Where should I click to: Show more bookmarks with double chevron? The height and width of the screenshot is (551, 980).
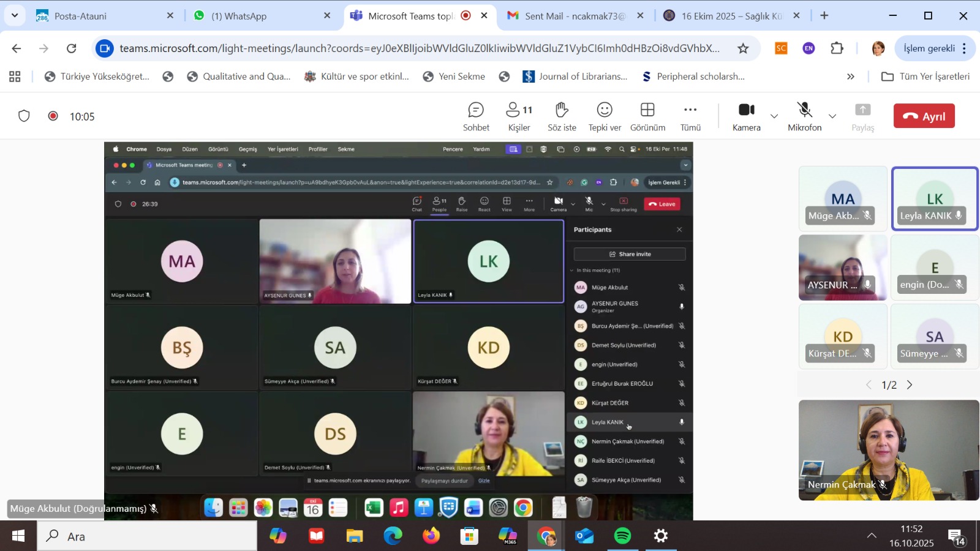point(850,77)
